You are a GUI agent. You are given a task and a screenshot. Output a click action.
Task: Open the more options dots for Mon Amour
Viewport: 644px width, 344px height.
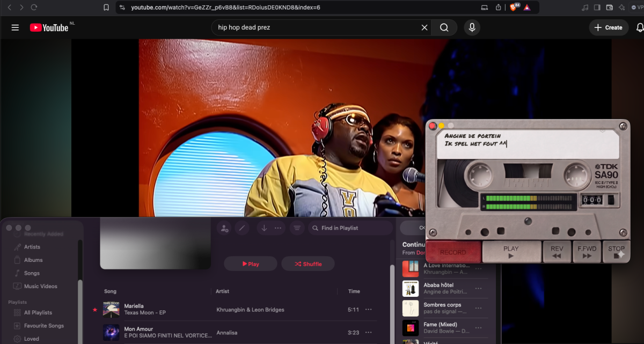pos(369,332)
